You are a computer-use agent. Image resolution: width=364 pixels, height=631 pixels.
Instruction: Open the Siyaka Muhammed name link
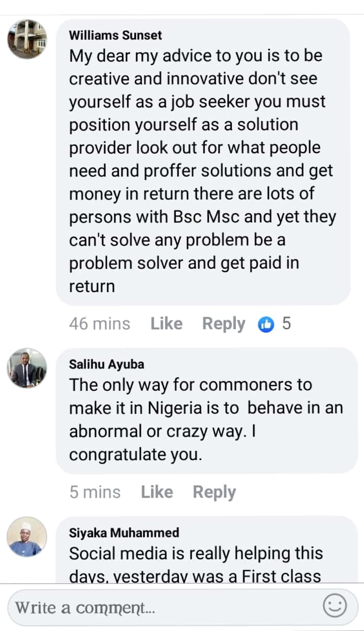124,533
